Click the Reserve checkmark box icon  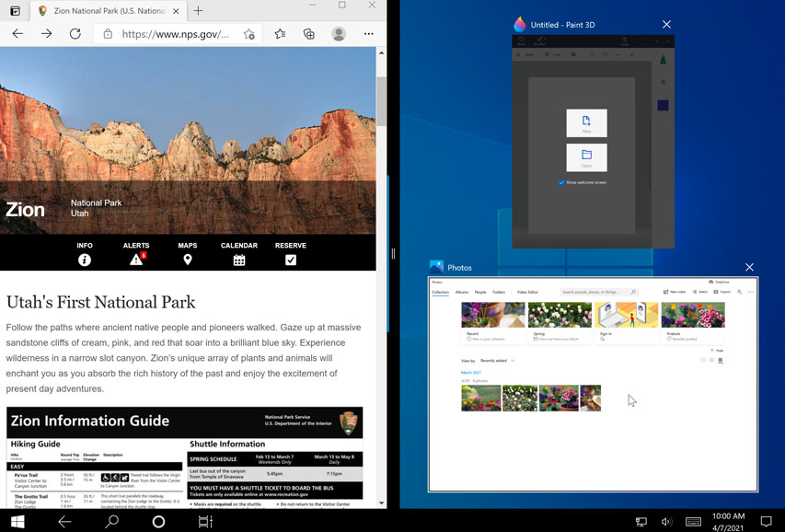pyautogui.click(x=291, y=260)
